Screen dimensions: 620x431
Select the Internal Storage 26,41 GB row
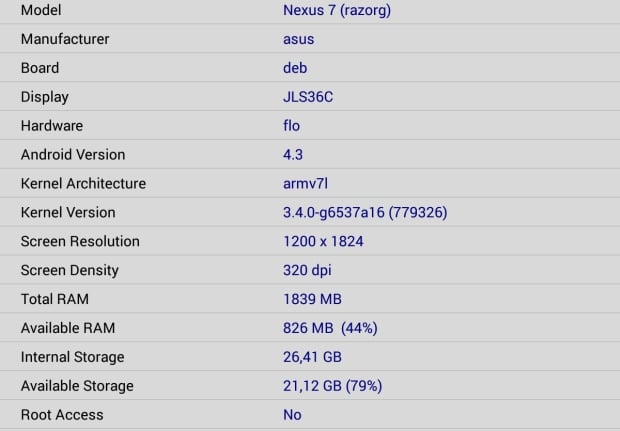(310, 357)
